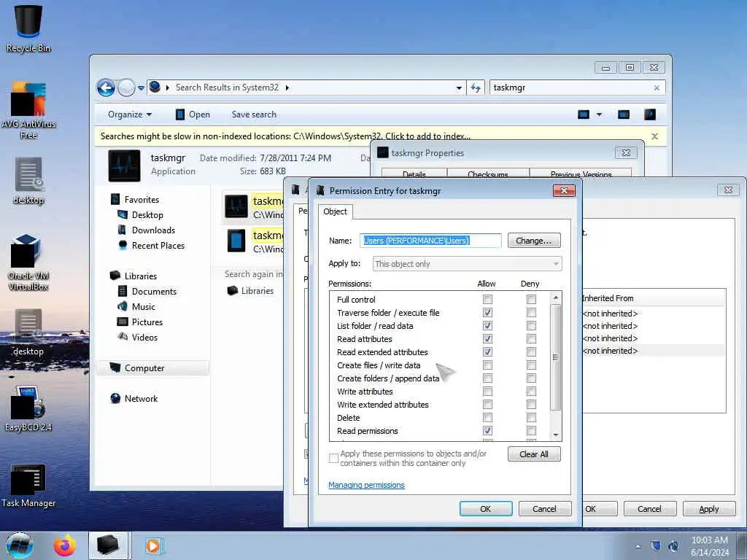Click the taskmgr preview icon in details pane
The width and height of the screenshot is (747, 560).
click(x=124, y=166)
